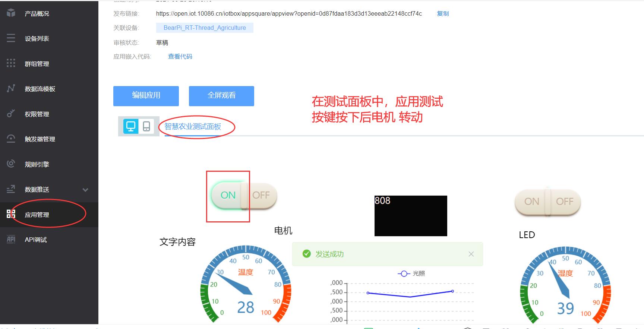The height and width of the screenshot is (329, 644).
Task: Switch to desktop preview icon
Action: tap(131, 126)
